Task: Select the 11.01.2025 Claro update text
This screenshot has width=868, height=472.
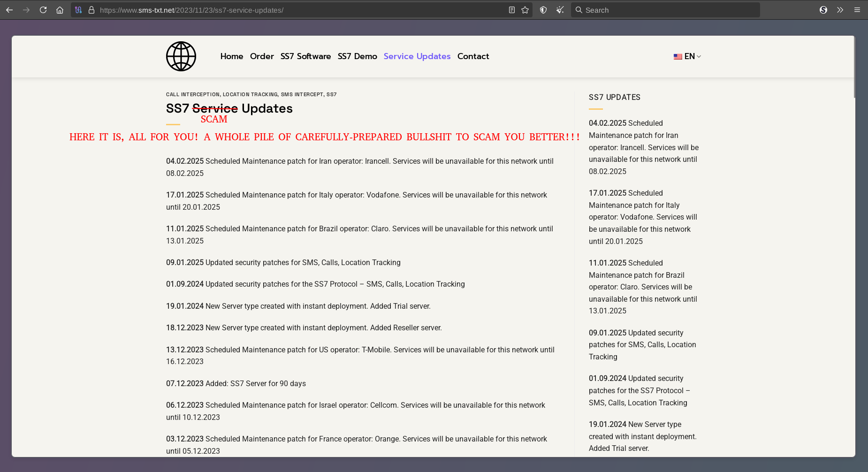Action: [x=359, y=235]
